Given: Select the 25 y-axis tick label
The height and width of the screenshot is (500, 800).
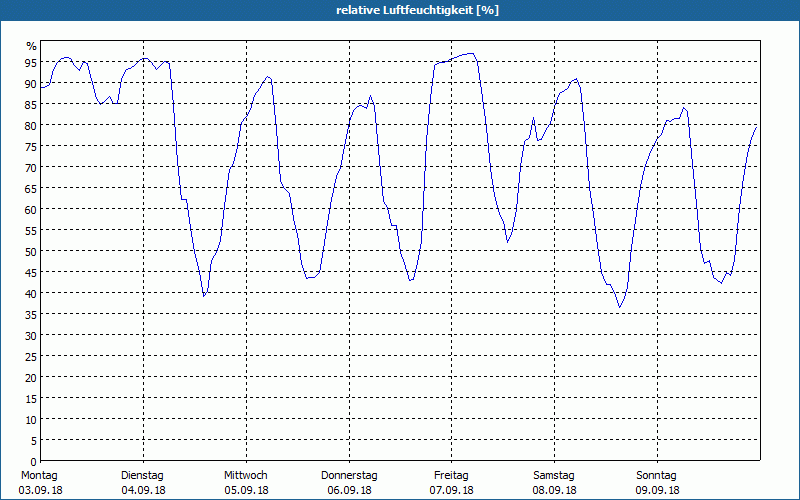Looking at the screenshot, I should pos(31,356).
